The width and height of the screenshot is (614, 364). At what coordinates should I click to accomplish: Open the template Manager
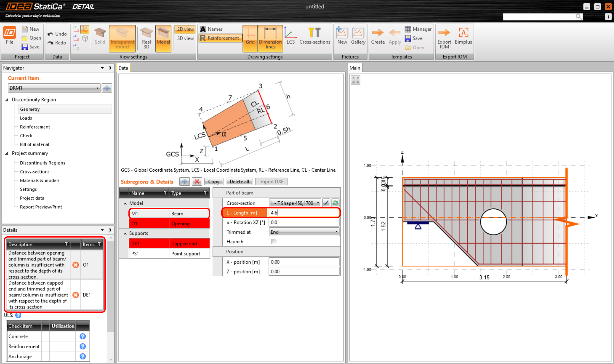[x=418, y=29]
